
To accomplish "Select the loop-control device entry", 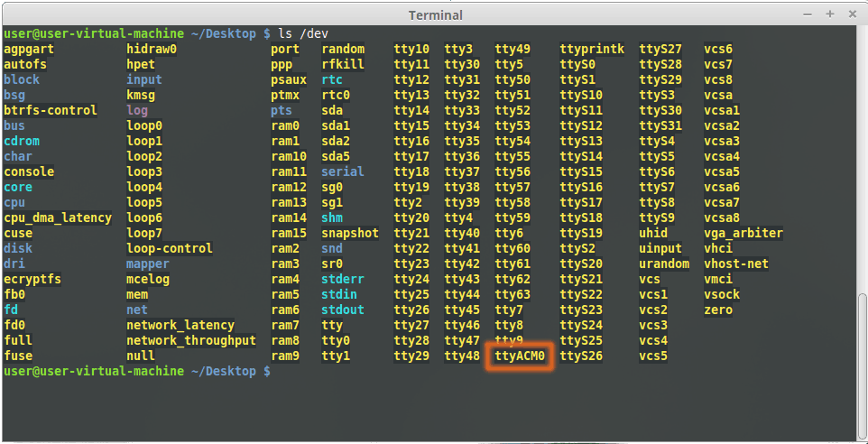I will click(x=170, y=248).
